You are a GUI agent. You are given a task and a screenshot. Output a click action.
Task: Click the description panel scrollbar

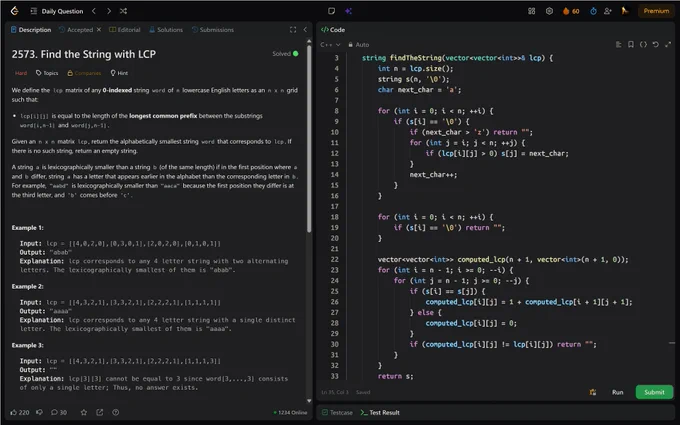(309, 138)
